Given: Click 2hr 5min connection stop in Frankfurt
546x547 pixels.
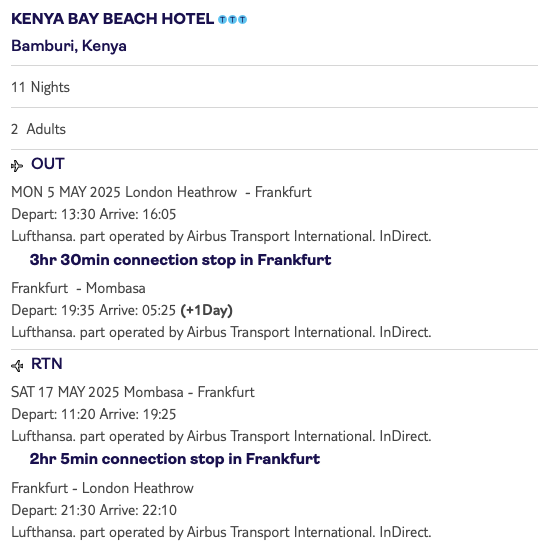Looking at the screenshot, I should click(x=175, y=459).
